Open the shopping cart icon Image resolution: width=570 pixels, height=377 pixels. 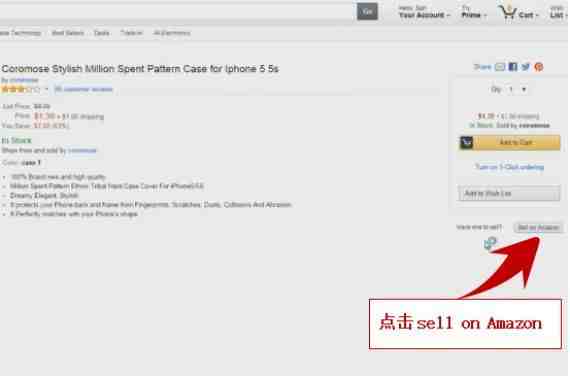(x=507, y=12)
